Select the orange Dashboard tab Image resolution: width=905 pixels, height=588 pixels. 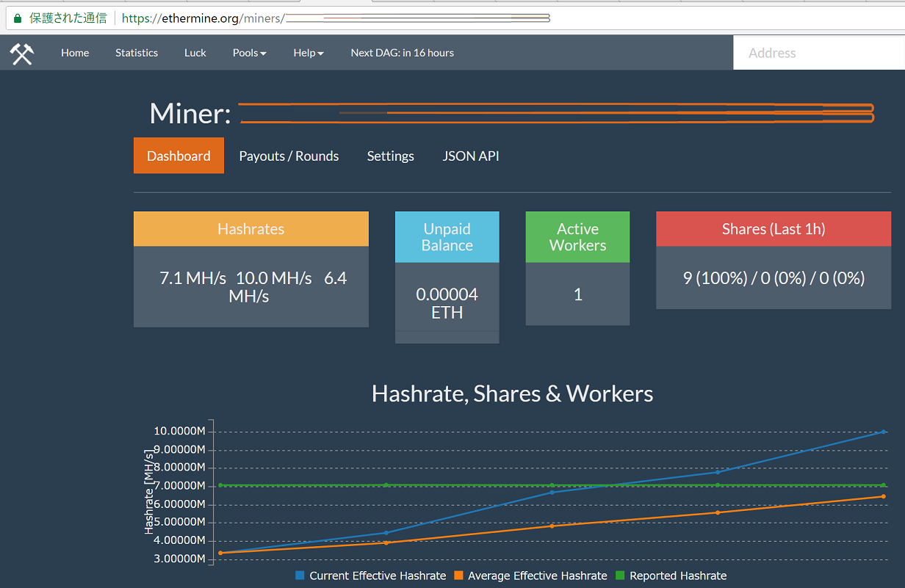(179, 156)
